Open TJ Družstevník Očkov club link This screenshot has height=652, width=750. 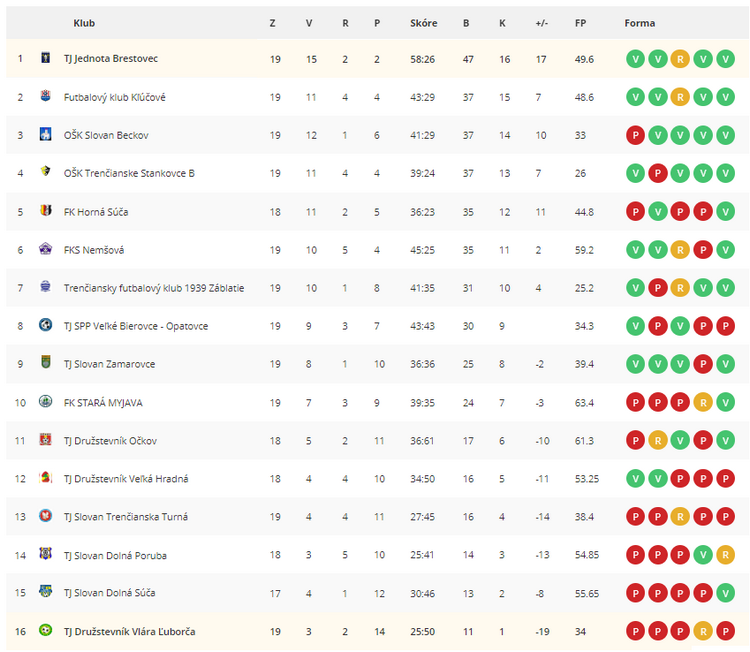110,441
